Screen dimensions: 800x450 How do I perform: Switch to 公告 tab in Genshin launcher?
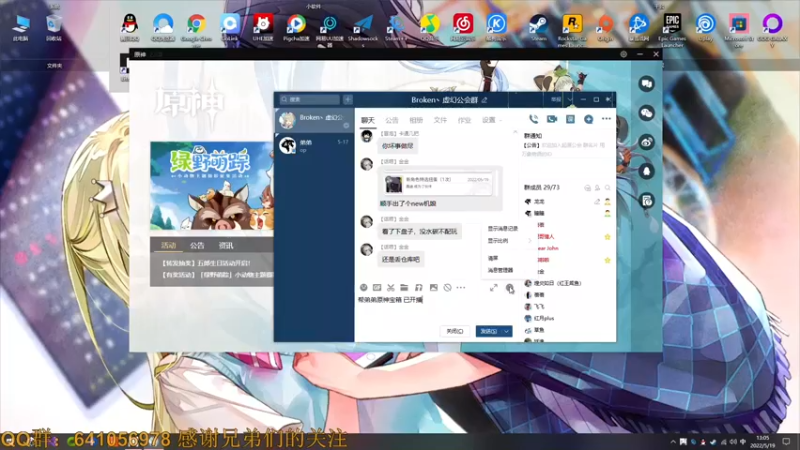197,245
